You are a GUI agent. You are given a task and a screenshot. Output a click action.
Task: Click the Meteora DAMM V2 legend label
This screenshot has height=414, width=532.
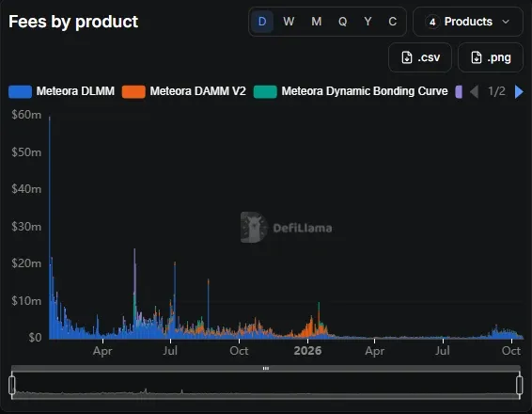(x=197, y=91)
